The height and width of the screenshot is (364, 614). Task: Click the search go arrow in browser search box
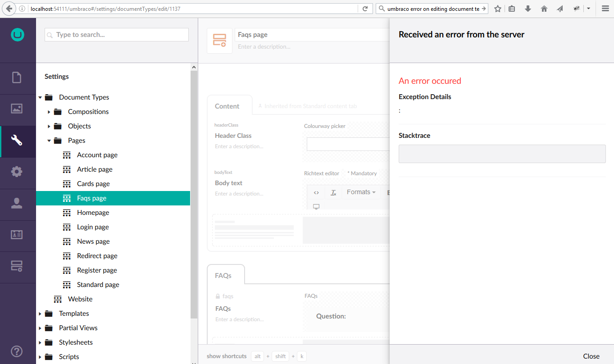click(484, 9)
